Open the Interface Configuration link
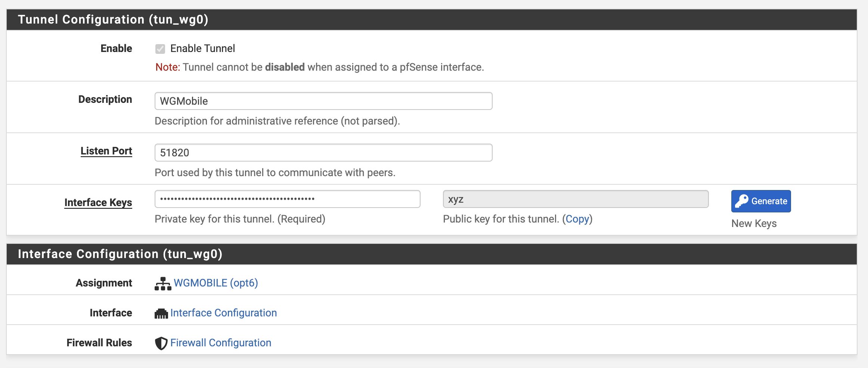 (223, 313)
